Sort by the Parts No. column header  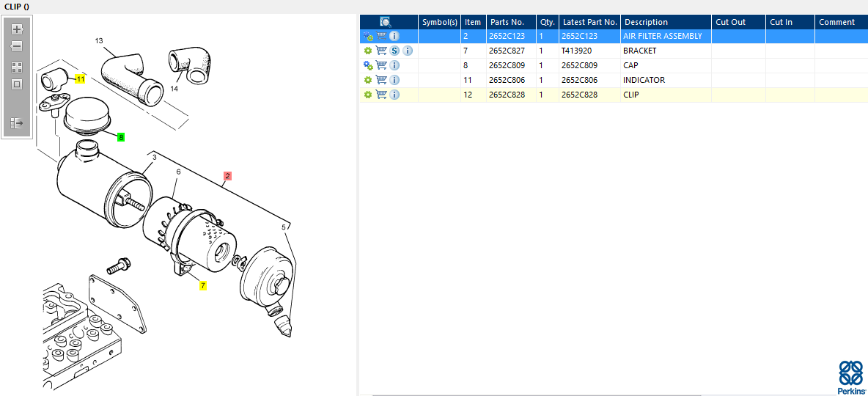click(x=511, y=22)
